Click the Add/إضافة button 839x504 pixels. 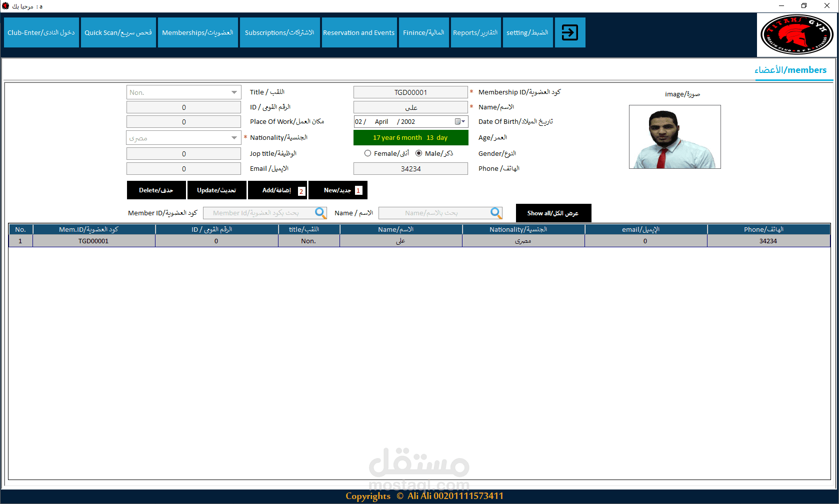[x=277, y=190]
